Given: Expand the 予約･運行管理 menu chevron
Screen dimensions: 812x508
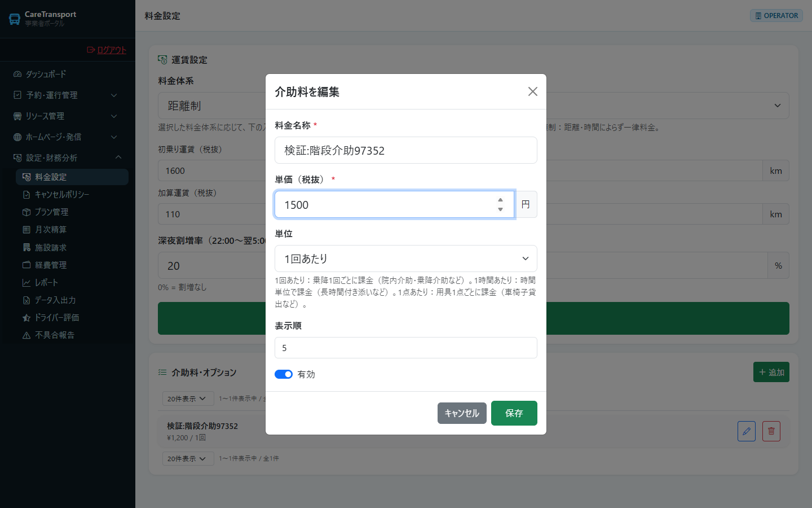Looking at the screenshot, I should 114,95.
